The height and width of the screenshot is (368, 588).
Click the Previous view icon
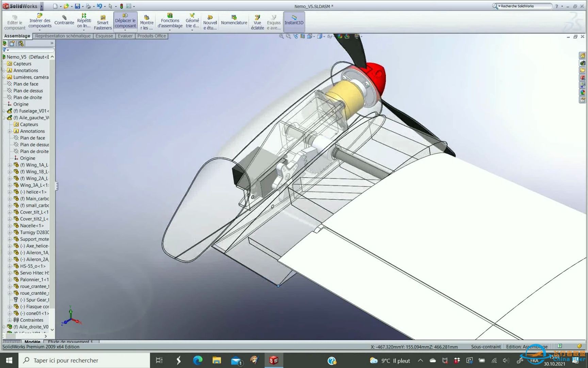(x=295, y=36)
